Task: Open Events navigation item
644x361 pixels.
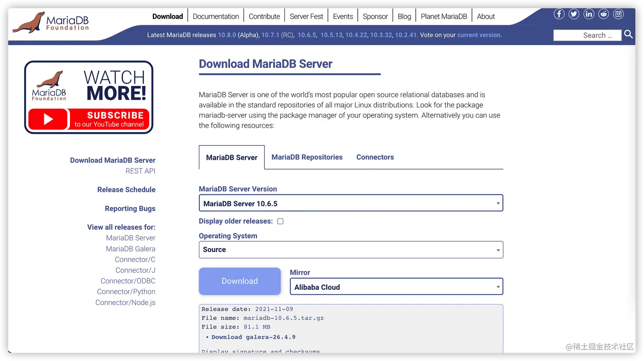Action: click(343, 16)
